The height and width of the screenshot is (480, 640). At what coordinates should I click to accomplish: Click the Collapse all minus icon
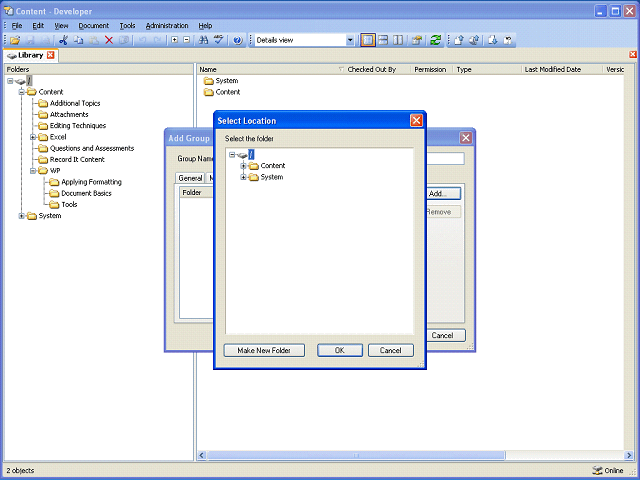187,40
